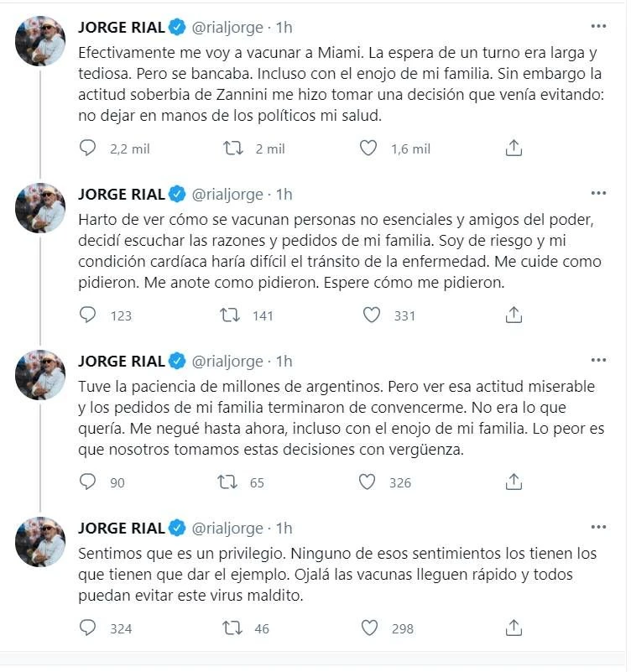Screen dimensions: 631x672
Task: Share the first tweet about Miami
Action: tap(514, 148)
